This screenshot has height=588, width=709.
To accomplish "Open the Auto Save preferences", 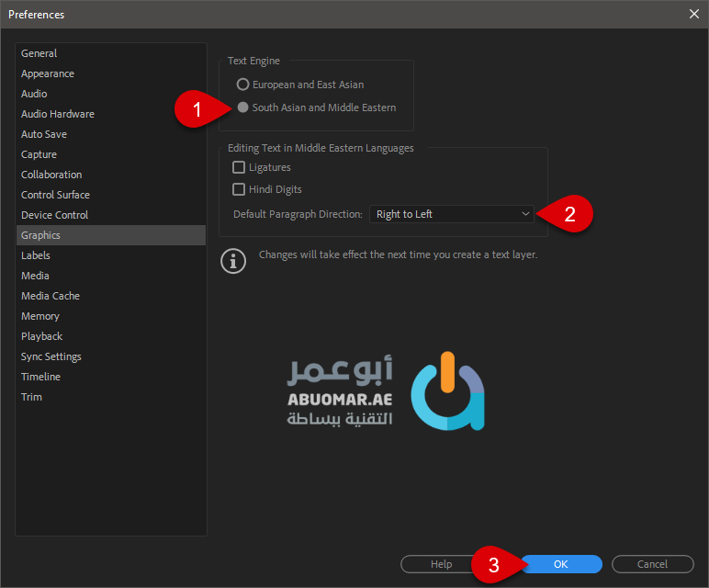I will [x=44, y=134].
